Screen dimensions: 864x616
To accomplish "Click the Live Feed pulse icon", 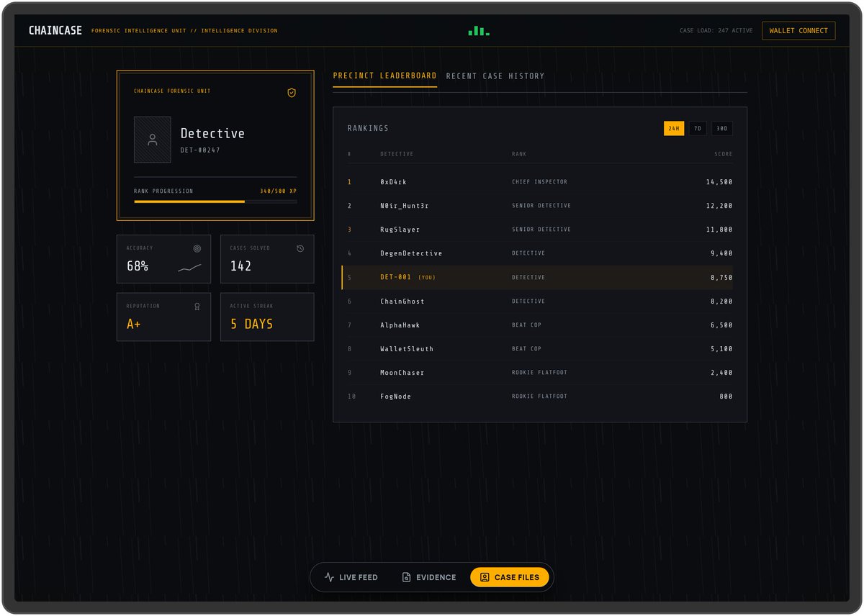I will tap(330, 577).
